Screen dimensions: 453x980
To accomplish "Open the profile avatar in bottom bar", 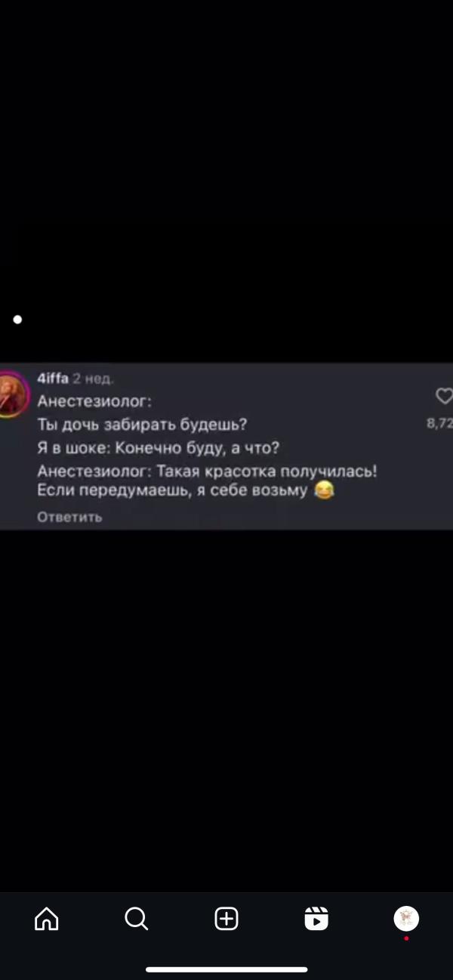I will (x=406, y=919).
